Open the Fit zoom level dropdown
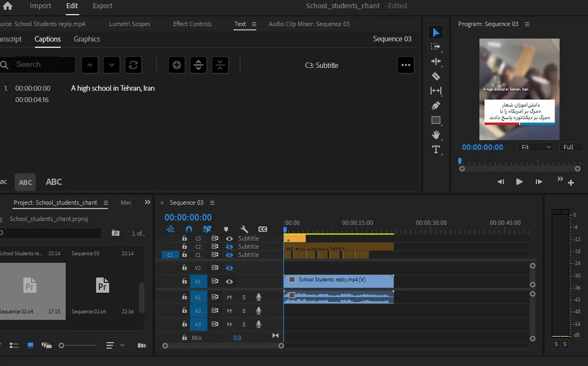The image size is (588, 366). pos(535,147)
